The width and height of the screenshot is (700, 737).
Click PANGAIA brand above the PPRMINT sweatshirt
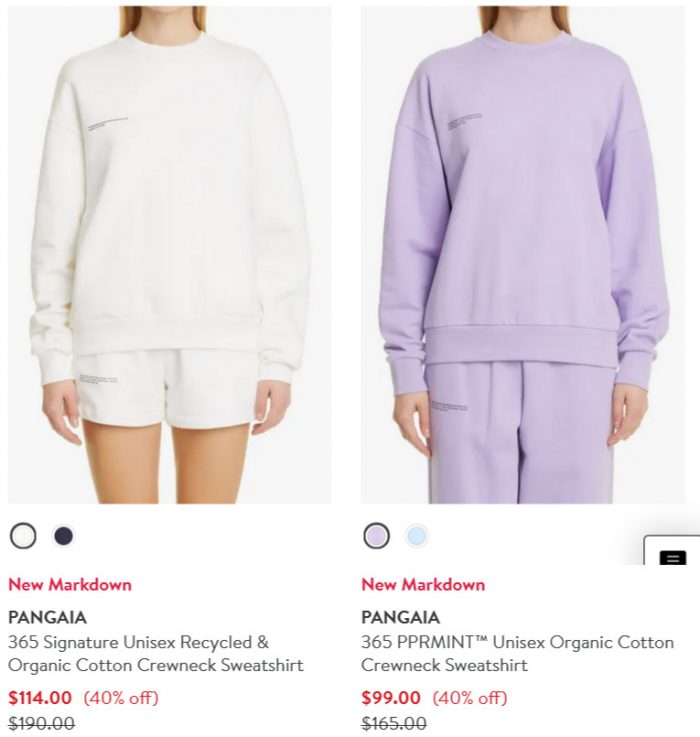(x=401, y=617)
